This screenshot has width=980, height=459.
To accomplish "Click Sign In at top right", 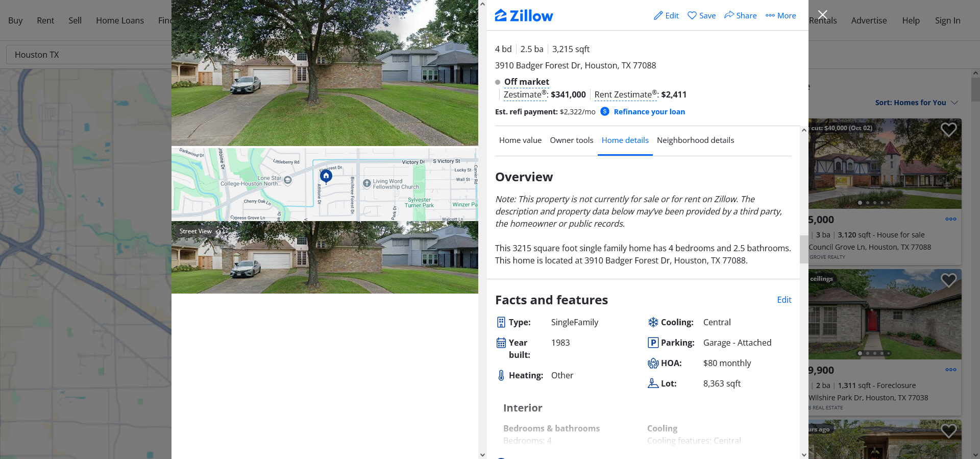I will [x=947, y=20].
